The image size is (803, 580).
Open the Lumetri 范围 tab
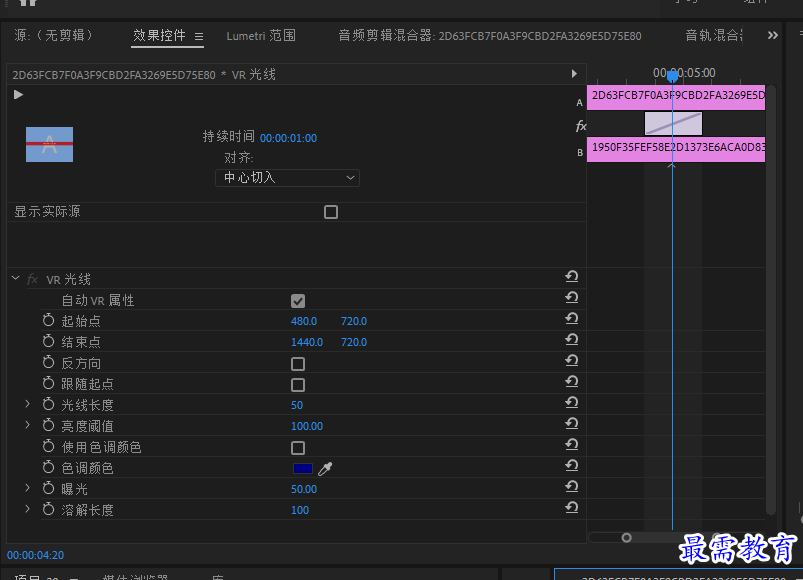point(261,36)
